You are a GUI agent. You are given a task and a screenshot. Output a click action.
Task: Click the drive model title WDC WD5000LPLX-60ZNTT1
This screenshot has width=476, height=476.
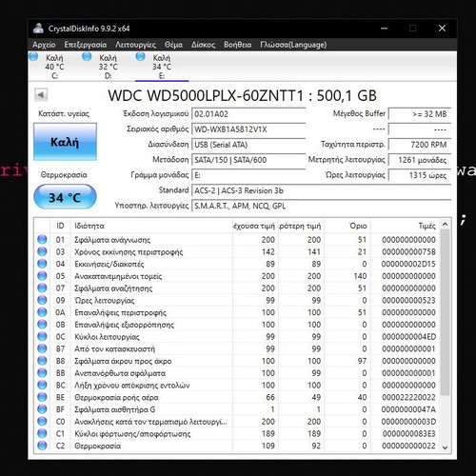click(x=206, y=95)
